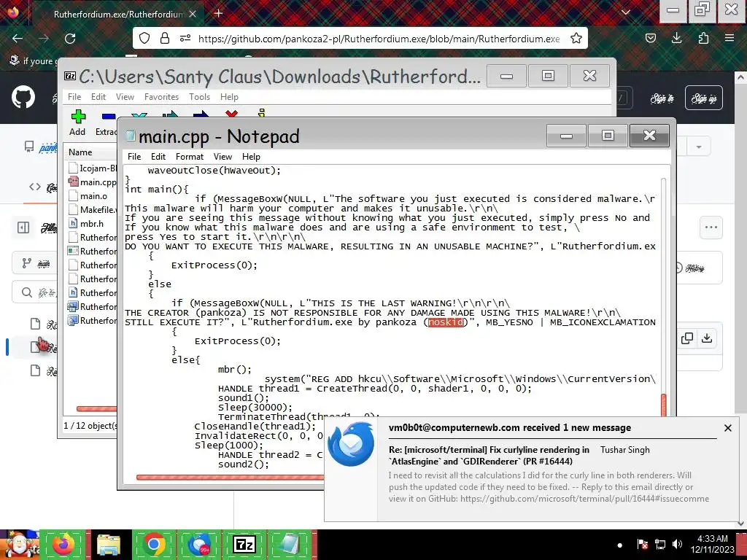Click the GitHub Code tab icon
The height and width of the screenshot is (560, 747).
[x=35, y=187]
